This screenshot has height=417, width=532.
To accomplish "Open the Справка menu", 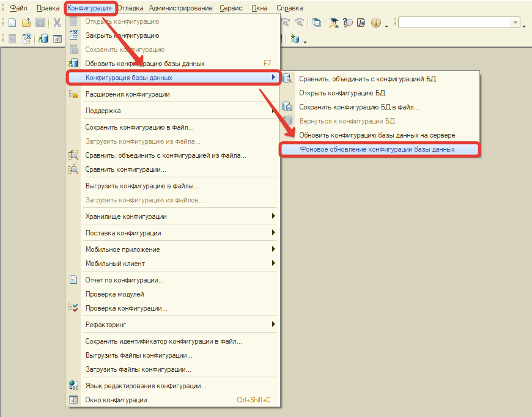I will coord(290,8).
